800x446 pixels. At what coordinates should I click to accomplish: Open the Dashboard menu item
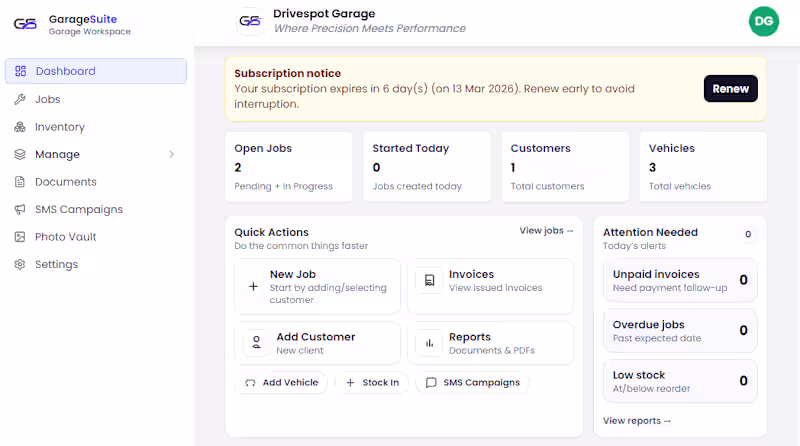tap(96, 71)
